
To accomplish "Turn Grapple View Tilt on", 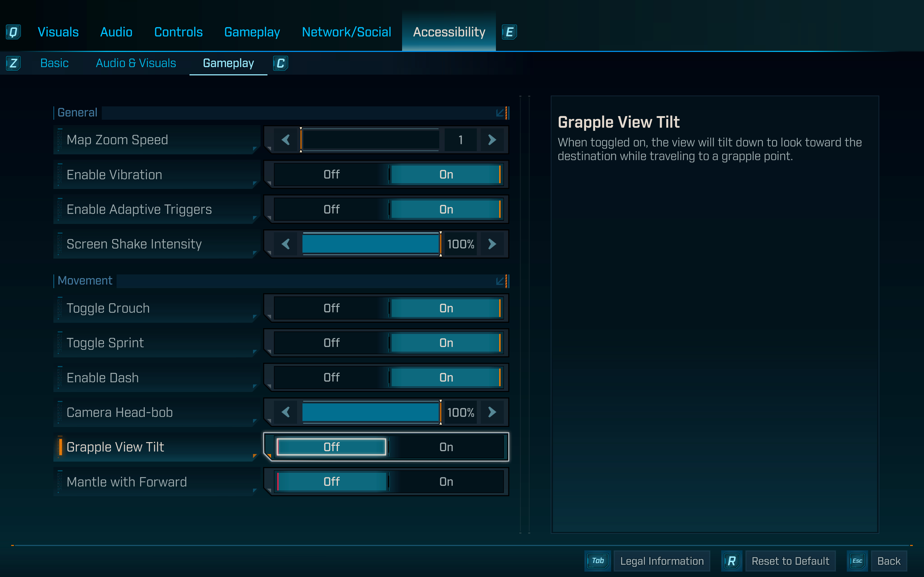I will pos(446,446).
